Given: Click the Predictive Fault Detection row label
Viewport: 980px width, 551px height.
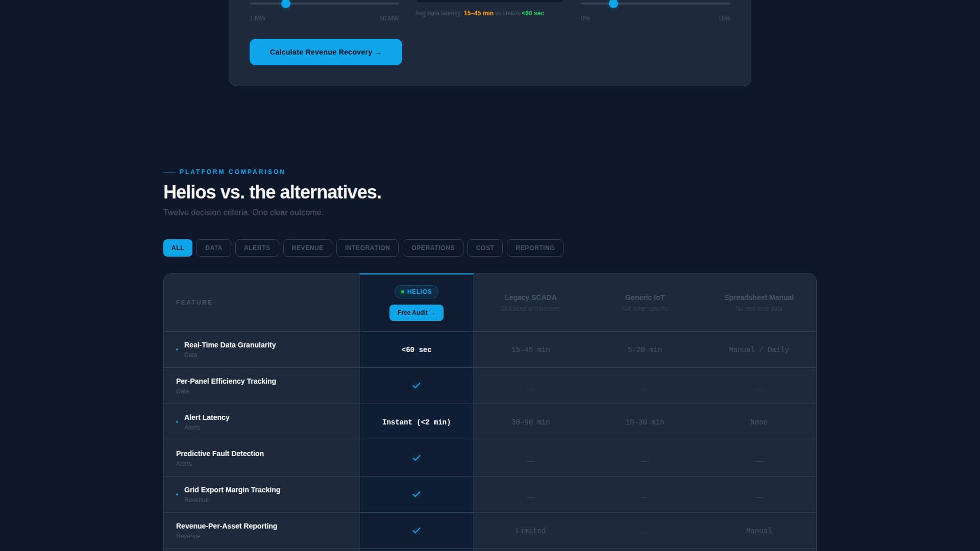Looking at the screenshot, I should point(220,454).
